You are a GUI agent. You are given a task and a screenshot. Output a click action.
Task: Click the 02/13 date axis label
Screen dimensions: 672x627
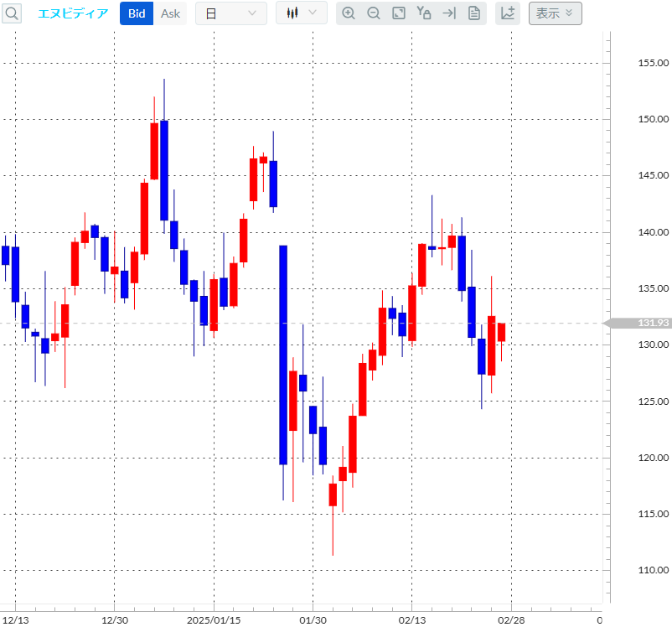tap(412, 620)
